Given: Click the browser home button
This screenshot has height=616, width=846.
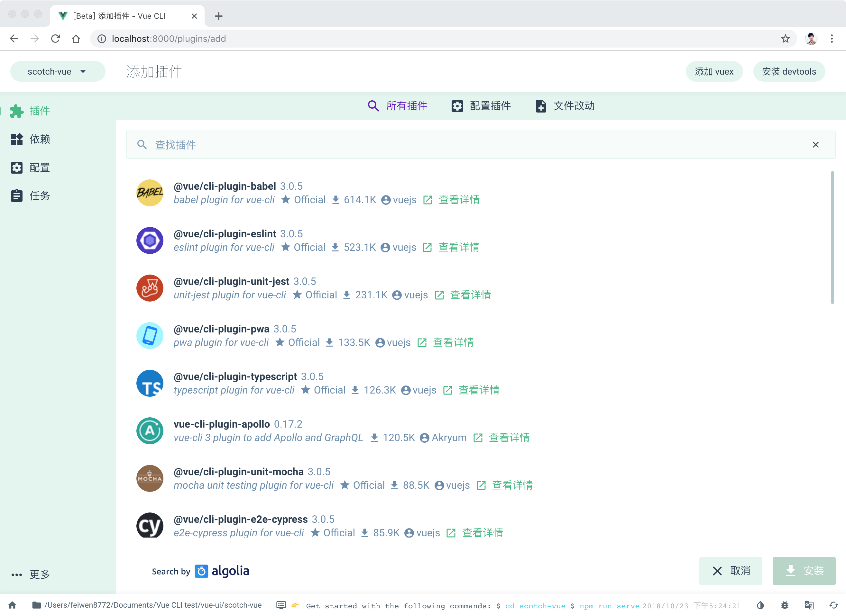Looking at the screenshot, I should [x=76, y=38].
